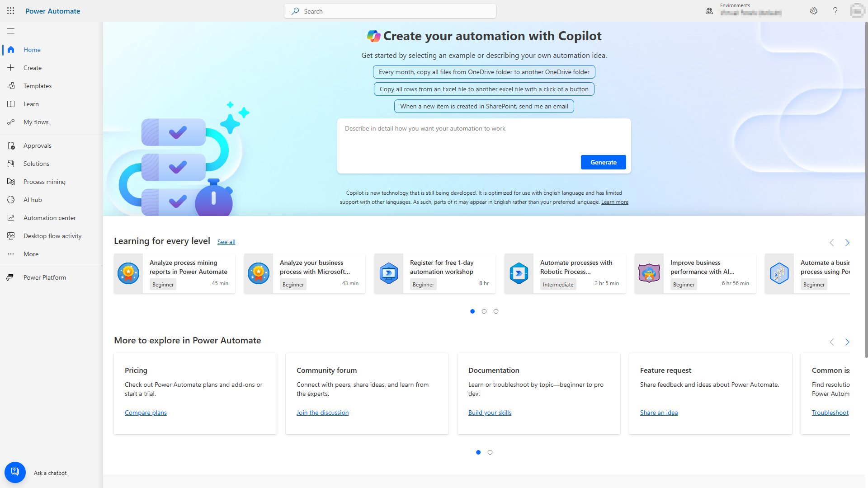Open Approvals from the sidebar
The height and width of the screenshot is (488, 868).
click(x=52, y=145)
